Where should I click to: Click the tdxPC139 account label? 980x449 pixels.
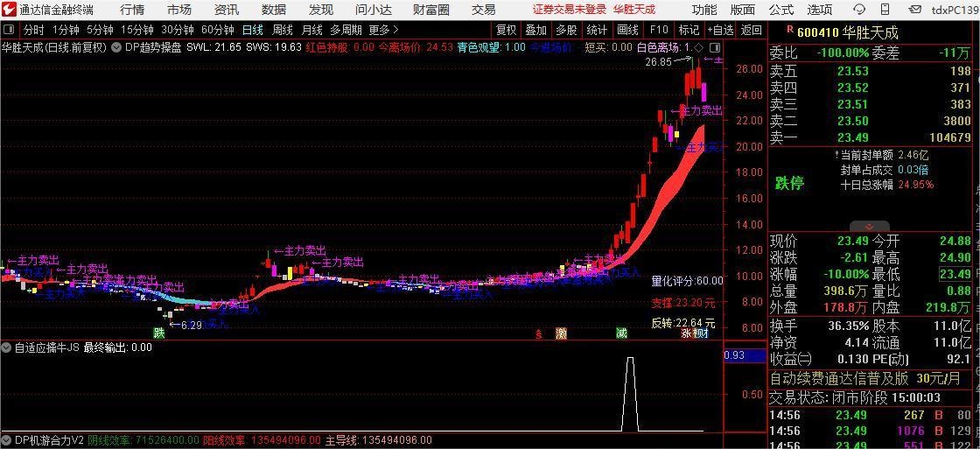[953, 10]
